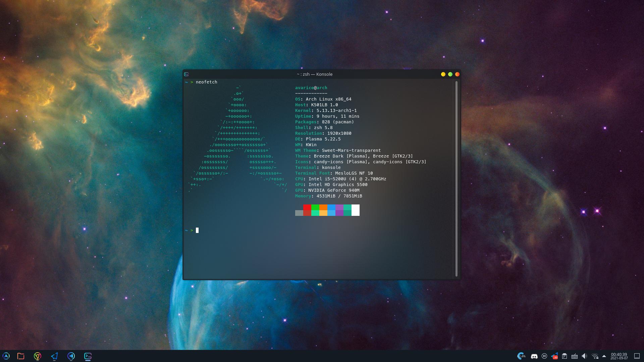Open the audio volume tray icon
Screen dimensions: 644x362
click(584, 356)
